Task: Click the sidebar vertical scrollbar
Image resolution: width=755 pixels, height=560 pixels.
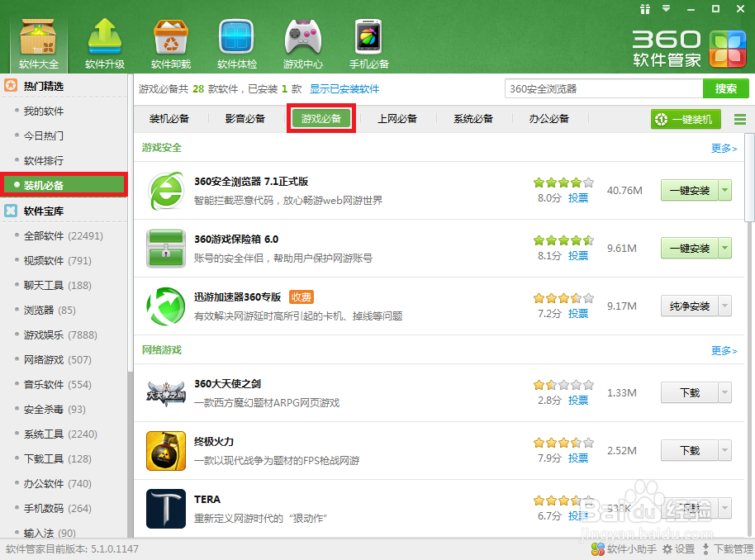Action: coord(130,223)
